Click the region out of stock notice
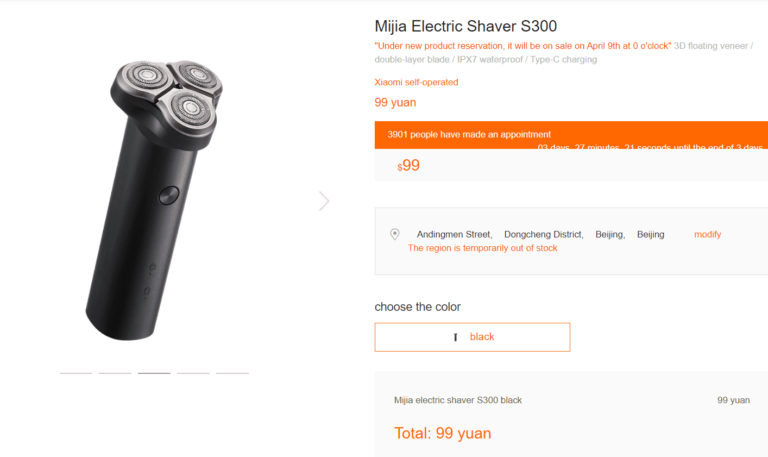Screen dimensions: 768x457 pyautogui.click(x=482, y=248)
